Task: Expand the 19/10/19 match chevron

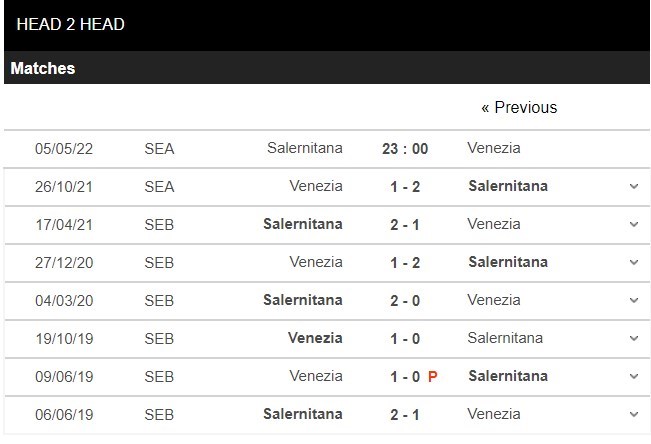Action: (x=634, y=338)
